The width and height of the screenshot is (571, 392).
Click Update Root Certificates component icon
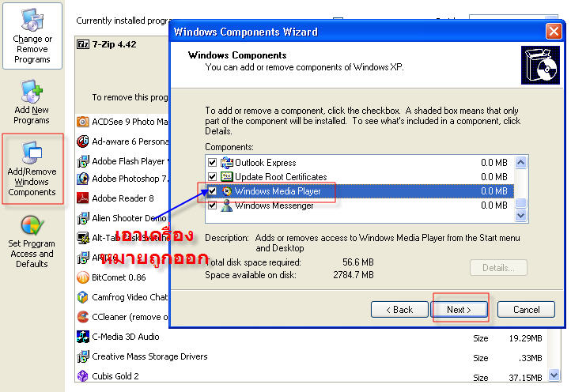coord(226,177)
